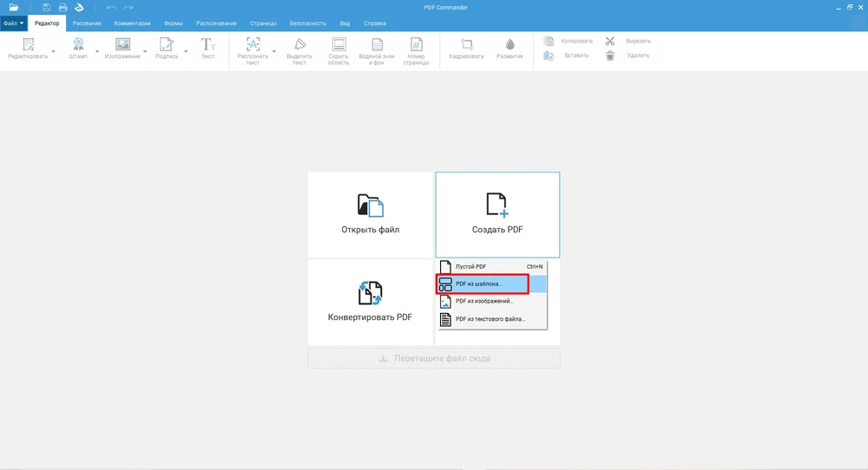
Task: Select 'PDF из изображений...' menu entry
Action: click(x=484, y=301)
